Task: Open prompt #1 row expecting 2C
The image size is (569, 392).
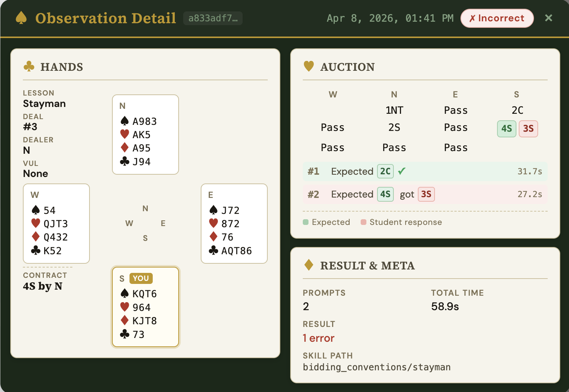Action: pyautogui.click(x=425, y=172)
